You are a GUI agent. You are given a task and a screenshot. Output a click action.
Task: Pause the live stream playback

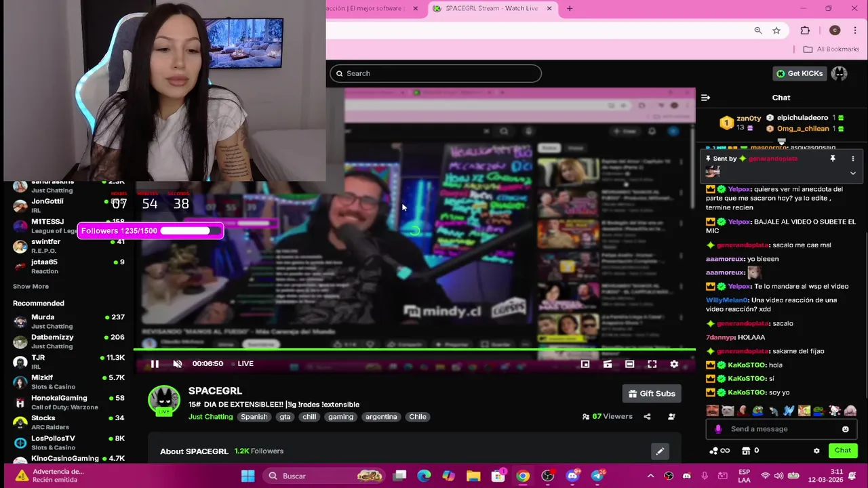pyautogui.click(x=155, y=364)
